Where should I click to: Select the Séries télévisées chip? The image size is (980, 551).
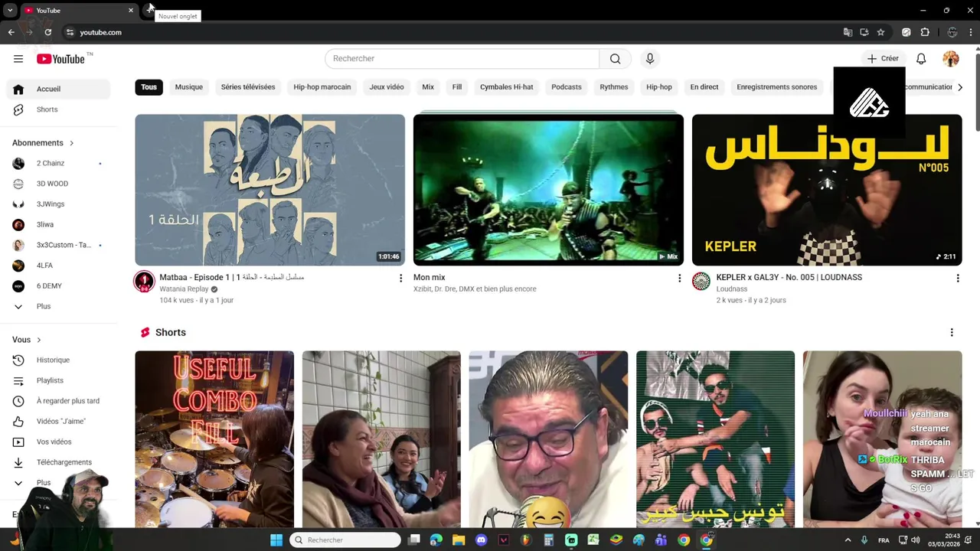click(248, 87)
